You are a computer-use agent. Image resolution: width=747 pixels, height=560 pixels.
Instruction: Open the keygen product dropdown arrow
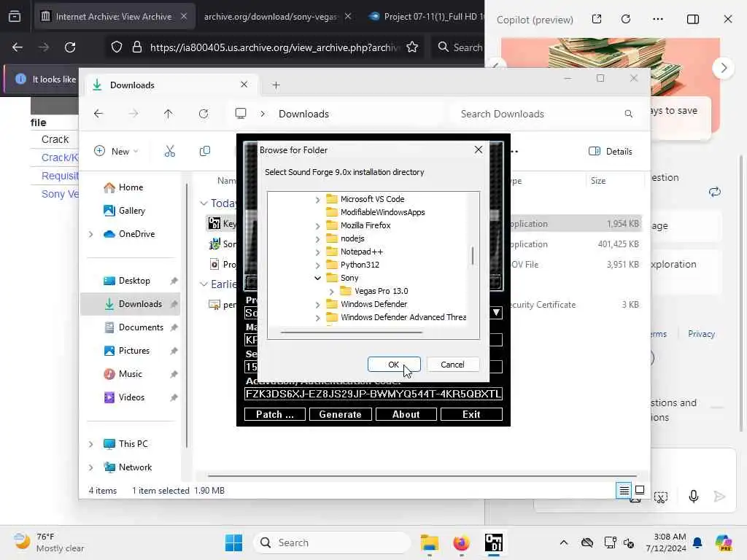coord(496,312)
